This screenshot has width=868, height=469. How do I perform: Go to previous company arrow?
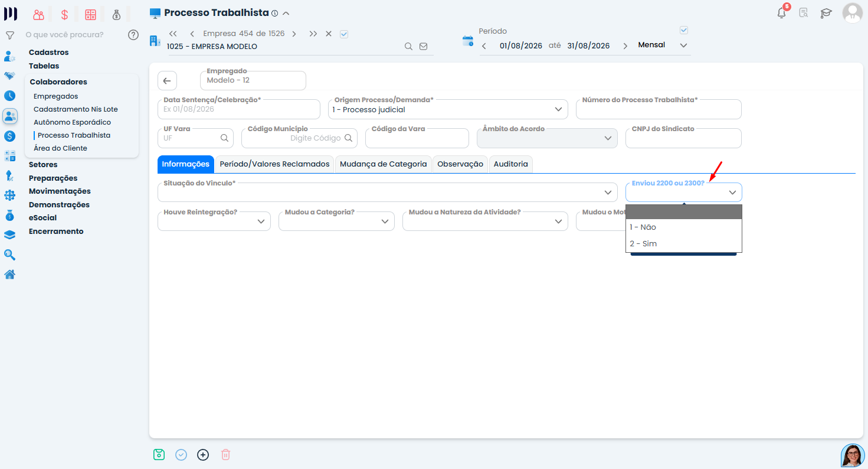coord(192,34)
